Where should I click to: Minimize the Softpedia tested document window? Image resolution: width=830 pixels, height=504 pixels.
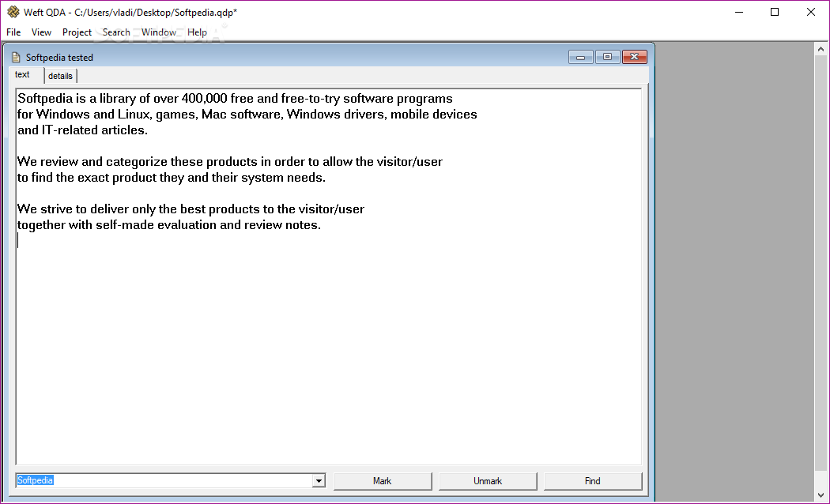581,57
